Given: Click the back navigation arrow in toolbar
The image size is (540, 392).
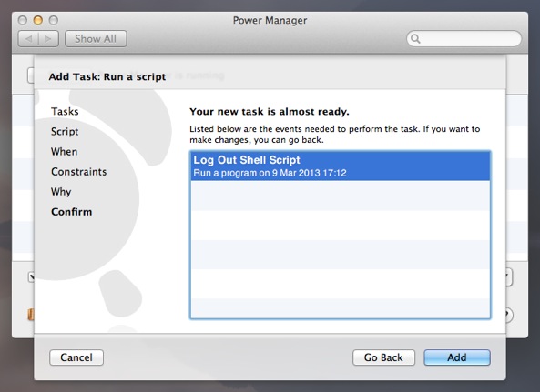Looking at the screenshot, I should (x=28, y=39).
